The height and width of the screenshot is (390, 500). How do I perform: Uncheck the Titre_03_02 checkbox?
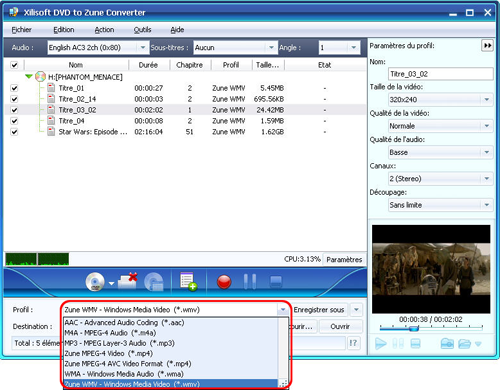(x=14, y=110)
